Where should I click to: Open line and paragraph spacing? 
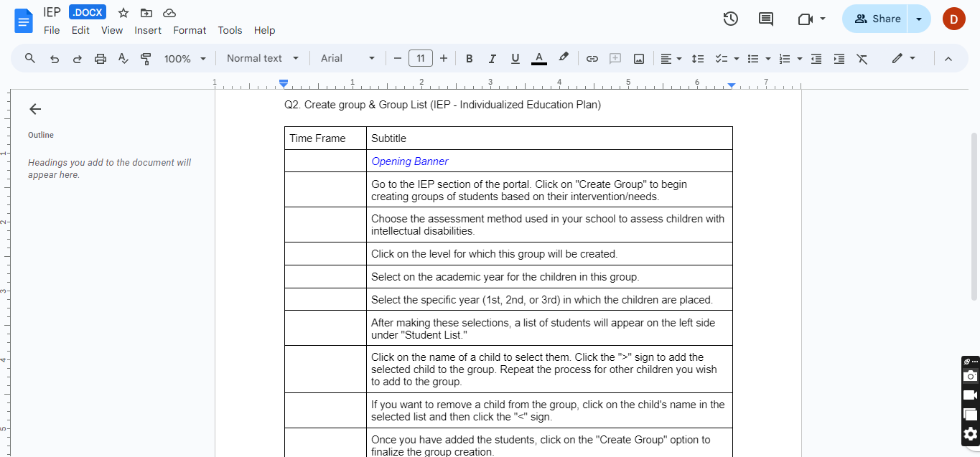697,59
